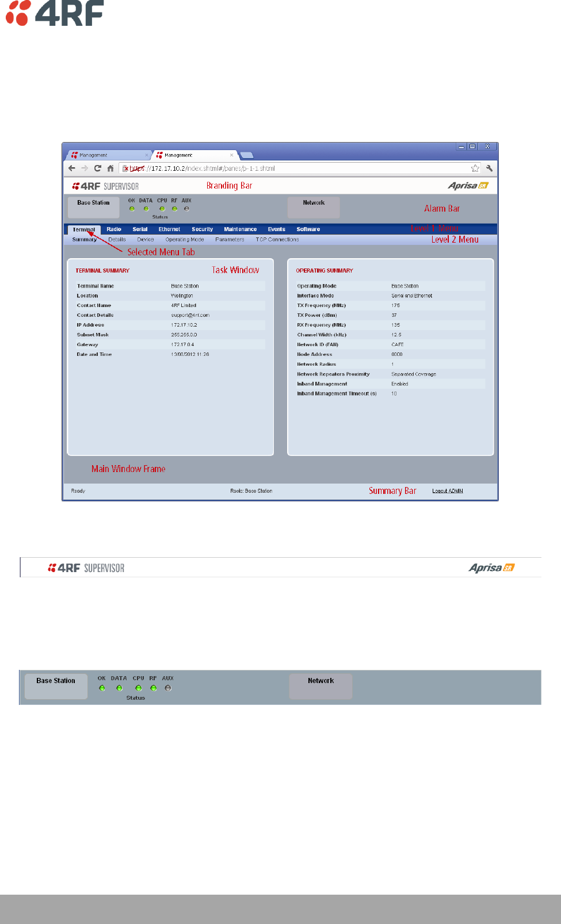
Task: Select the Summary submenu item
Action: 85,240
